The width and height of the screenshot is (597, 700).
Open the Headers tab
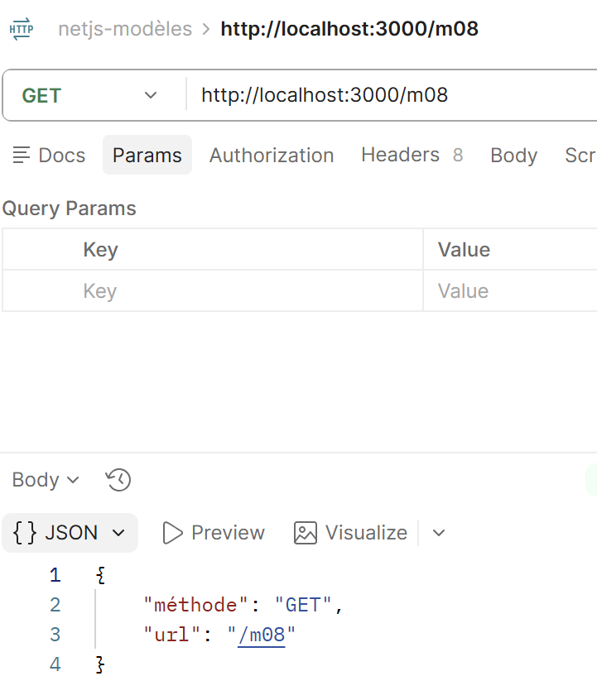tap(412, 155)
